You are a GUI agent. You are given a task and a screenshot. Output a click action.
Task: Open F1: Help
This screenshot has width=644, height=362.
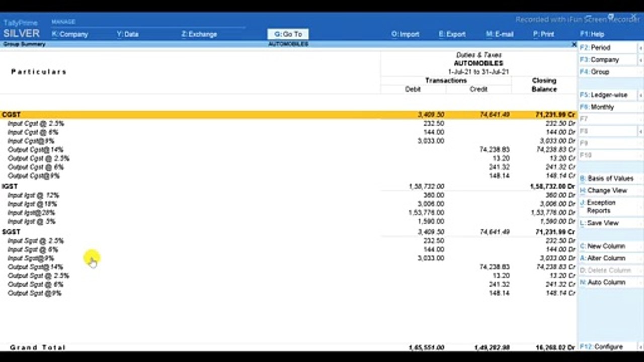[x=592, y=34]
